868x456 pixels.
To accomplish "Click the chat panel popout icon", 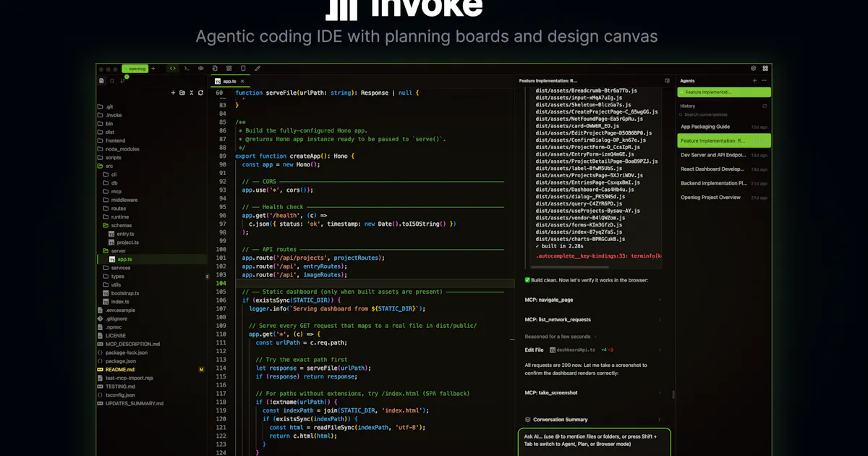I will (667, 81).
